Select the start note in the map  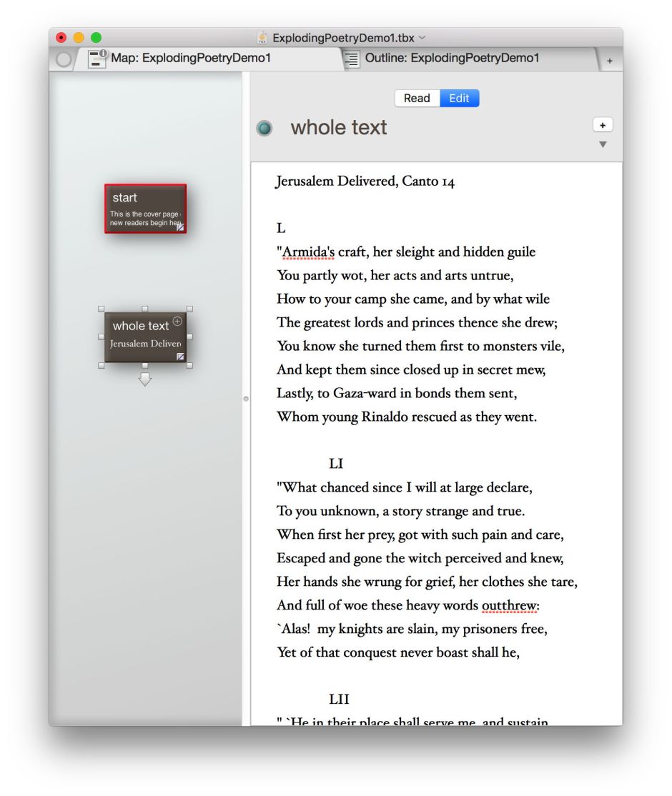coord(145,208)
